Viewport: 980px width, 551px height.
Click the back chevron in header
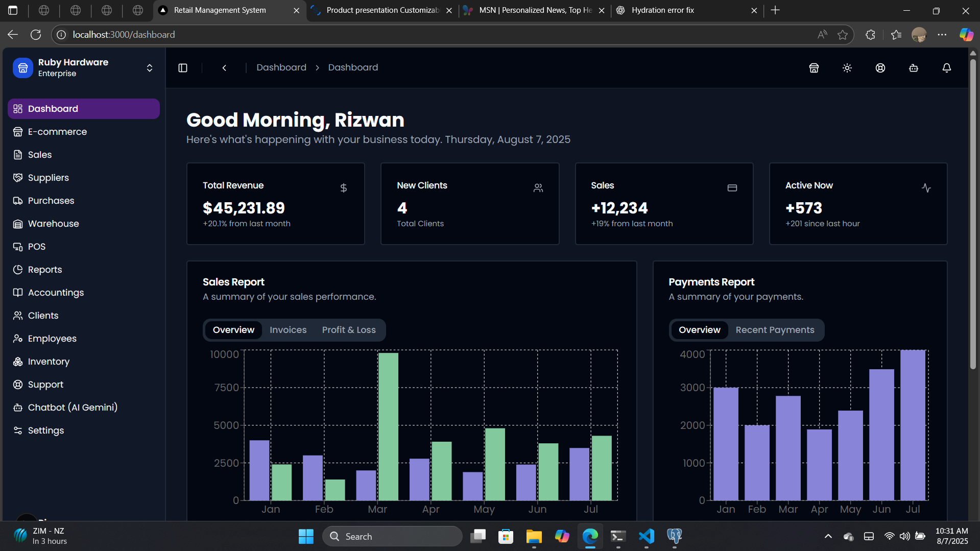(x=224, y=68)
